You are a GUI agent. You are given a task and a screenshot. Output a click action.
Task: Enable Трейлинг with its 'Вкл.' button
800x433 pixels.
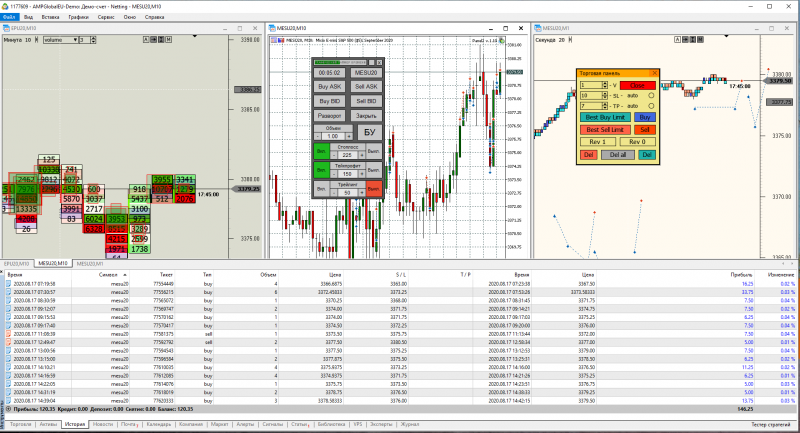pyautogui.click(x=321, y=189)
